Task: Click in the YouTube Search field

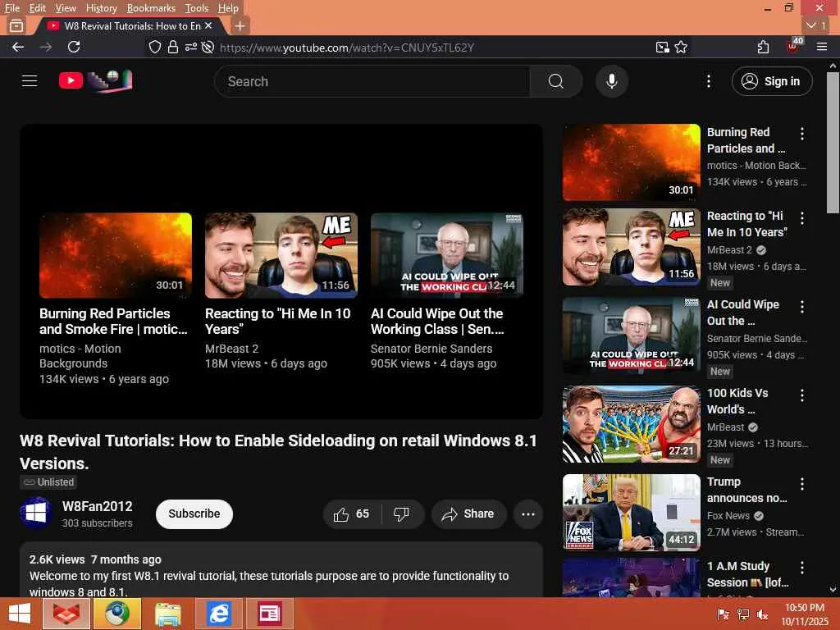Action: pos(372,81)
